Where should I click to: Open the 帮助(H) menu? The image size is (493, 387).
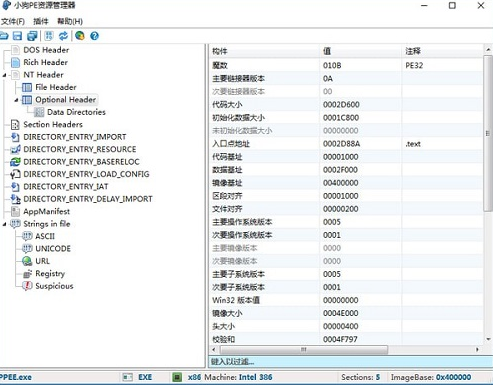click(70, 21)
